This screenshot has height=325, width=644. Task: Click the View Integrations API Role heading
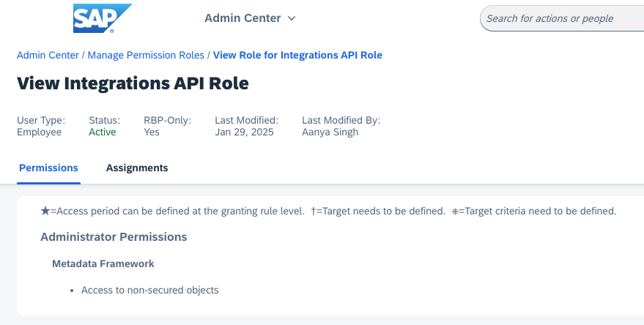(x=133, y=83)
